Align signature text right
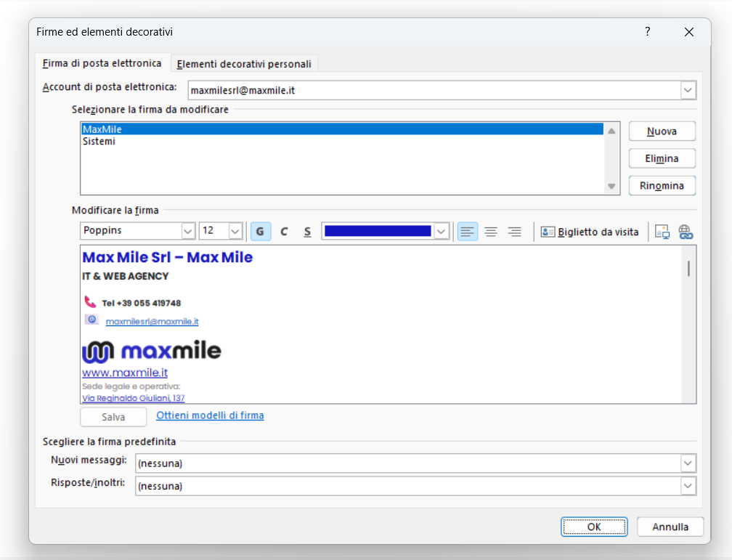732x560 pixels. pos(514,232)
